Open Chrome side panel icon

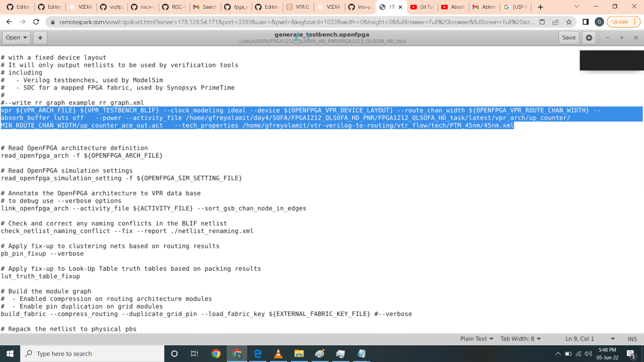coord(586,22)
